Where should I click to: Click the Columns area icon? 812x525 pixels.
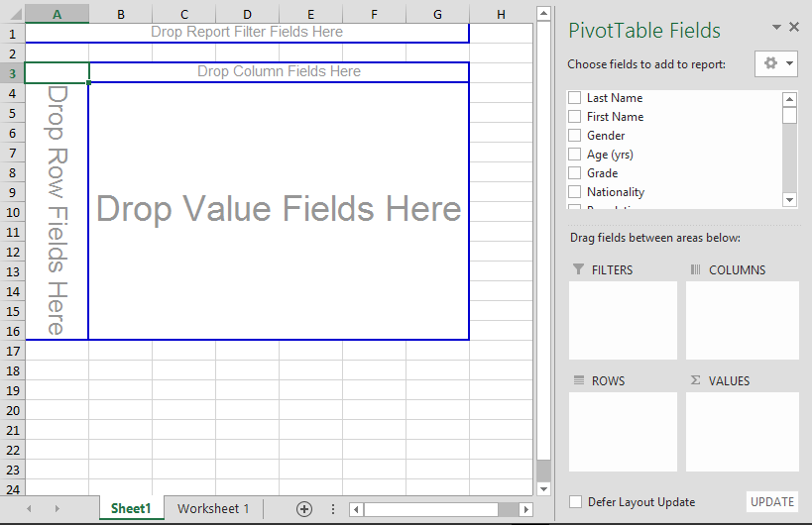pyautogui.click(x=695, y=269)
